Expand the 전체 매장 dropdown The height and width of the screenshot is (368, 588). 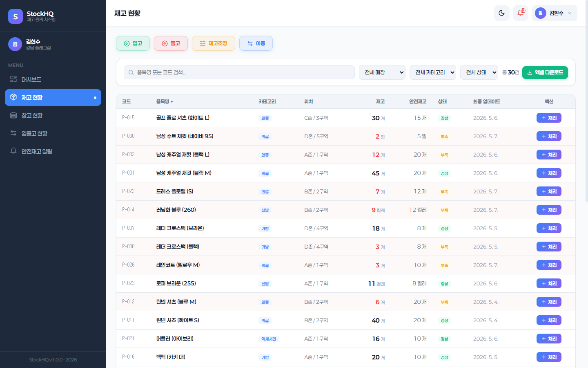pyautogui.click(x=382, y=72)
